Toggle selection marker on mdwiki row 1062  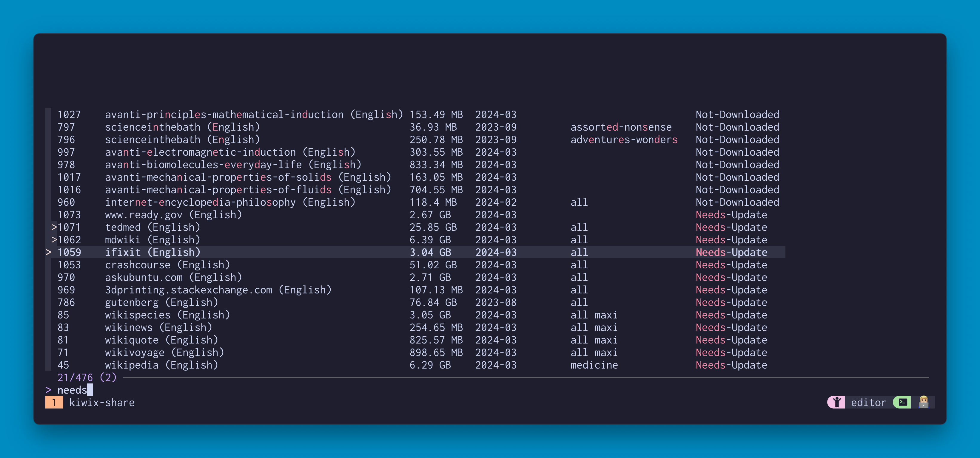pos(54,240)
